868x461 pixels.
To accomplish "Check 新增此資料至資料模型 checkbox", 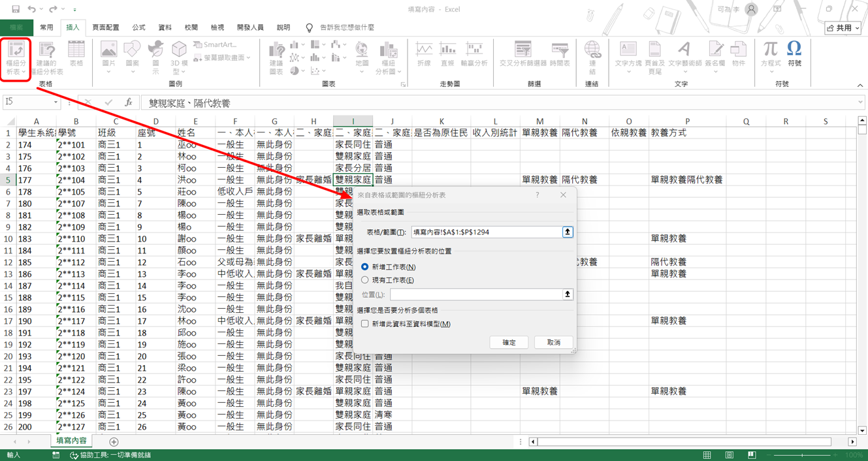I will [x=365, y=324].
